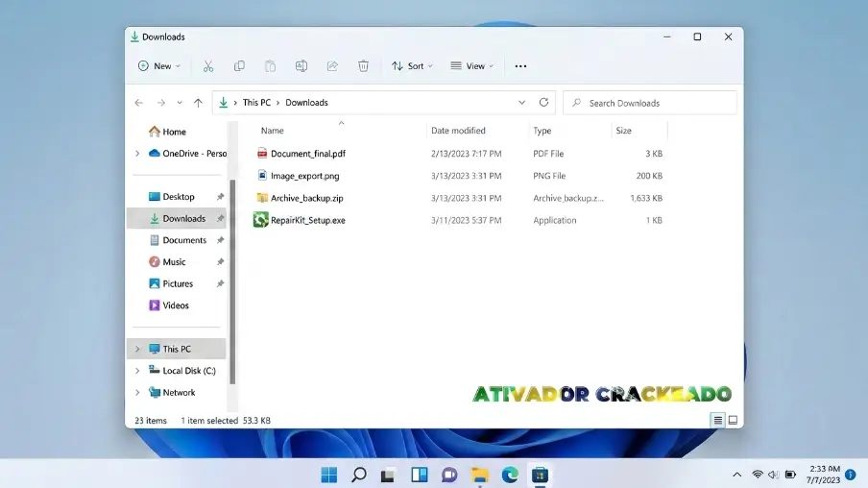The image size is (868, 488).
Task: Go forward with the right arrow
Action: (x=161, y=103)
